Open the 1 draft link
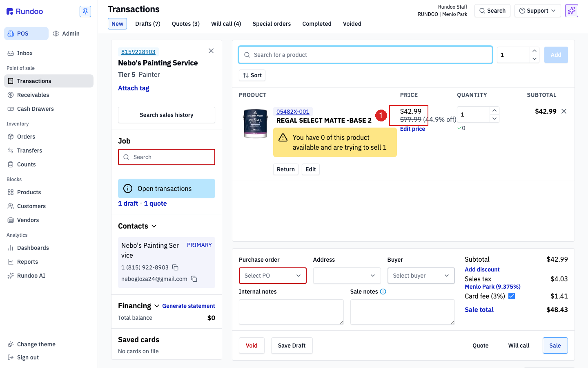 128,203
